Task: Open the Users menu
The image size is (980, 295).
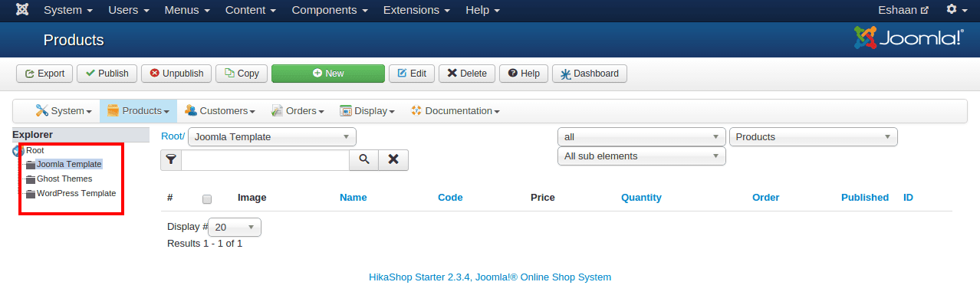Action: pyautogui.click(x=129, y=11)
